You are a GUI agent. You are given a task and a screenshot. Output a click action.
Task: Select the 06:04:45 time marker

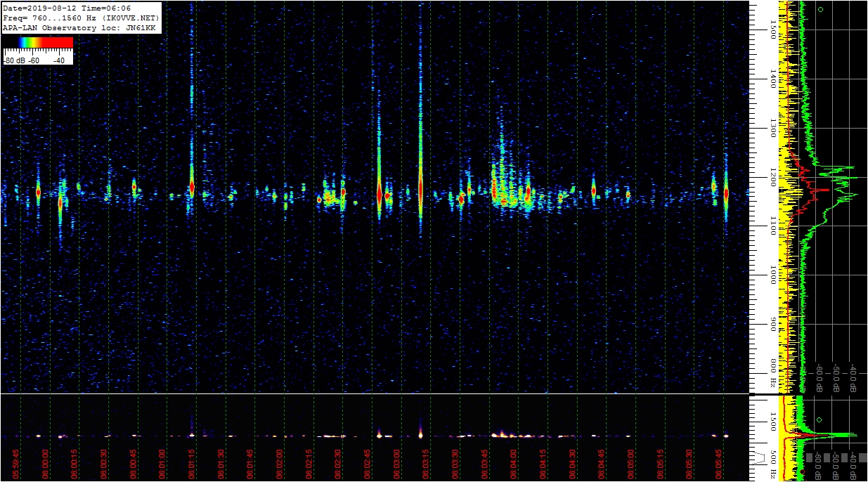[x=602, y=462]
